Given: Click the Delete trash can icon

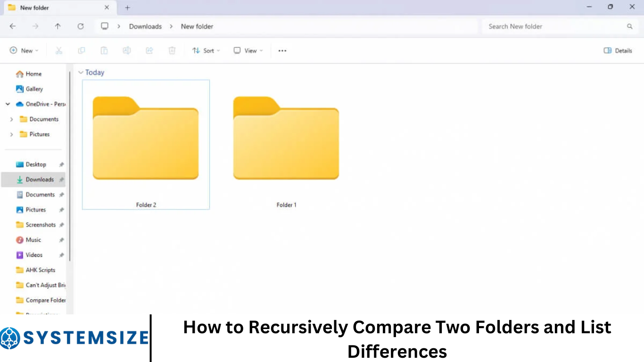Looking at the screenshot, I should (172, 50).
